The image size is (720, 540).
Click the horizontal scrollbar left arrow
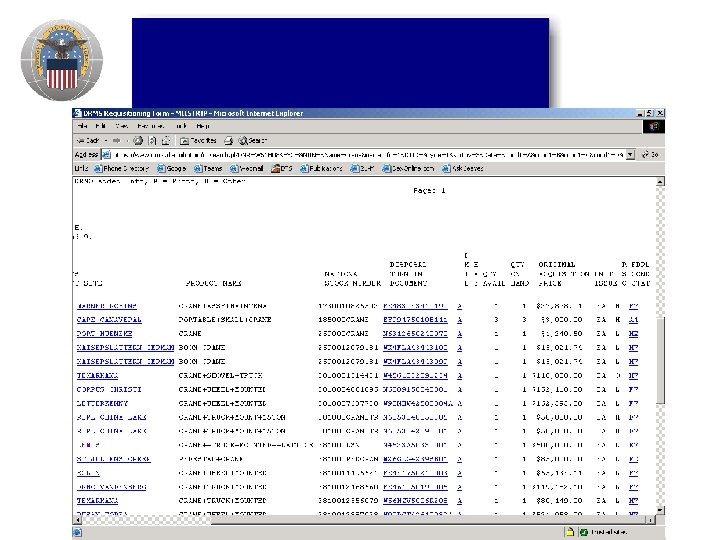77,520
